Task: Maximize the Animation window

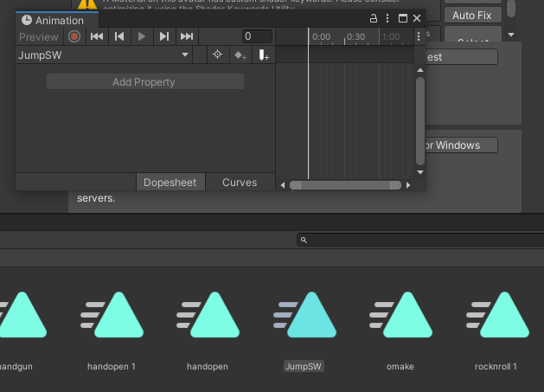Action: (x=403, y=18)
